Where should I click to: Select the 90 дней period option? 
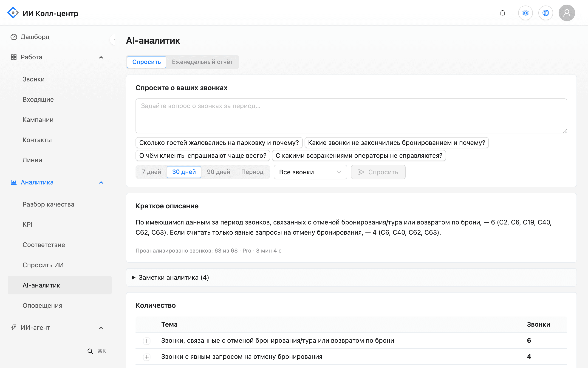pyautogui.click(x=218, y=172)
